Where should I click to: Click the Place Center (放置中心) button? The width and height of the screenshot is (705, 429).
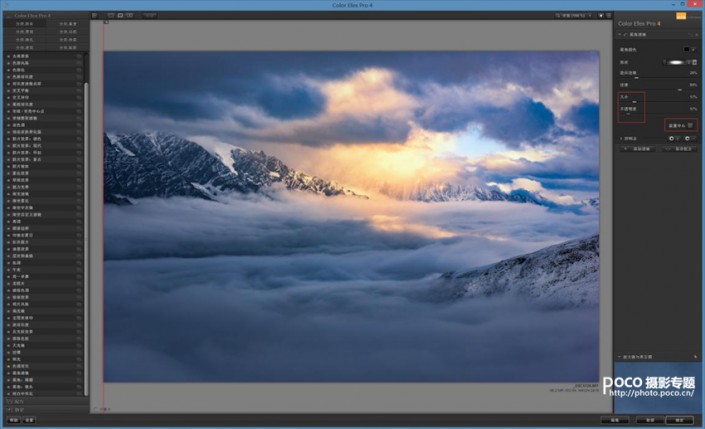679,125
